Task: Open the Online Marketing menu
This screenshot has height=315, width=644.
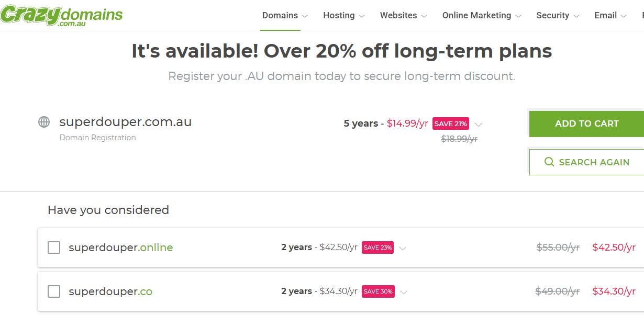Action: pos(482,16)
